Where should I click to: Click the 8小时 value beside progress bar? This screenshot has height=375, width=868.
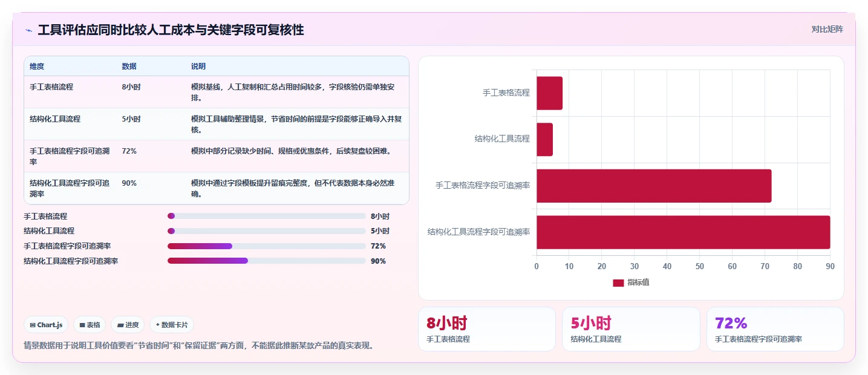tap(380, 217)
